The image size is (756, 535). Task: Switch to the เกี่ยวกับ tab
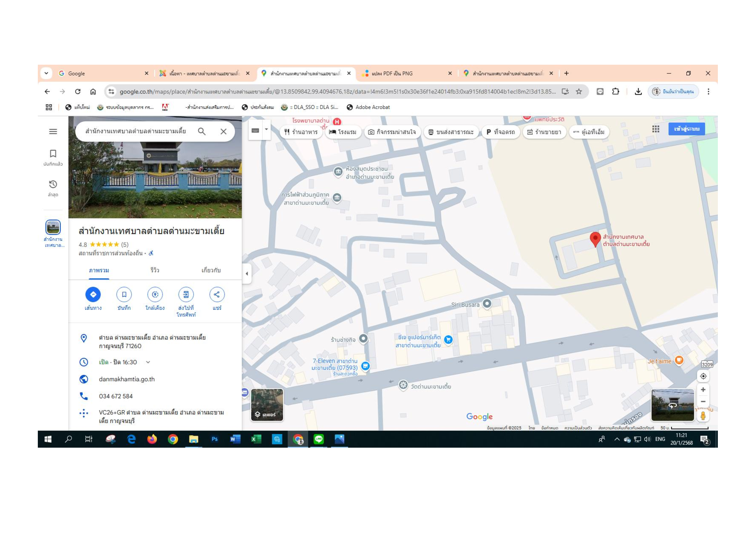211,270
